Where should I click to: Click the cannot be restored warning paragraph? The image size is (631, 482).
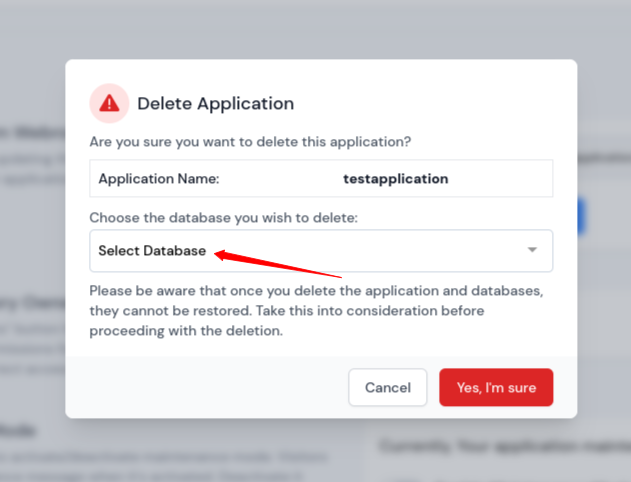(315, 311)
